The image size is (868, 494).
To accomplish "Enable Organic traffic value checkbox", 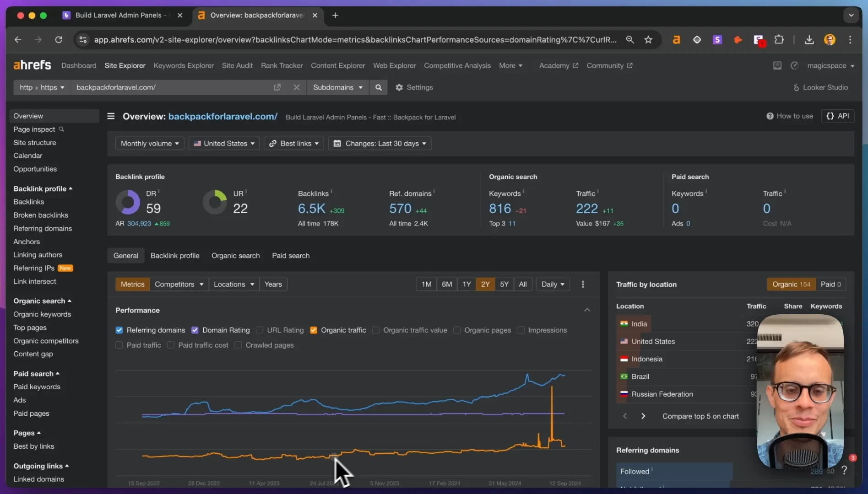I will (x=376, y=330).
